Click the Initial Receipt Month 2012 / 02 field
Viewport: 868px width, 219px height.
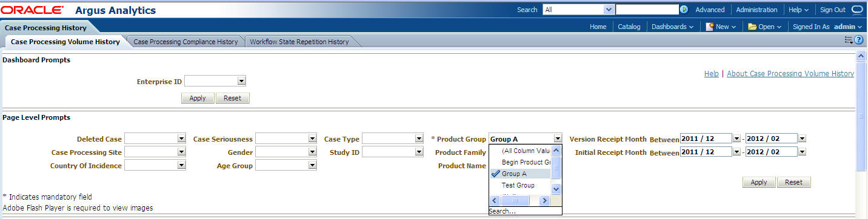click(x=771, y=152)
